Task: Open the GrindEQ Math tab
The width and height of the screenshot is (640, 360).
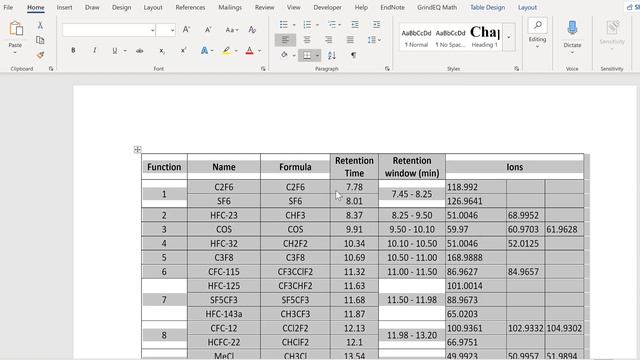Action: coord(437,7)
